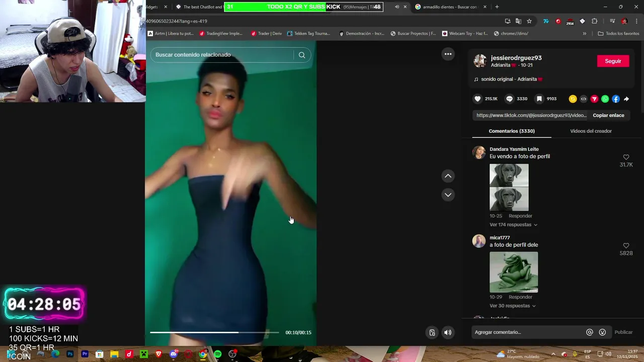The height and width of the screenshot is (362, 644).
Task: Like mica1777's comment
Action: pos(626,246)
